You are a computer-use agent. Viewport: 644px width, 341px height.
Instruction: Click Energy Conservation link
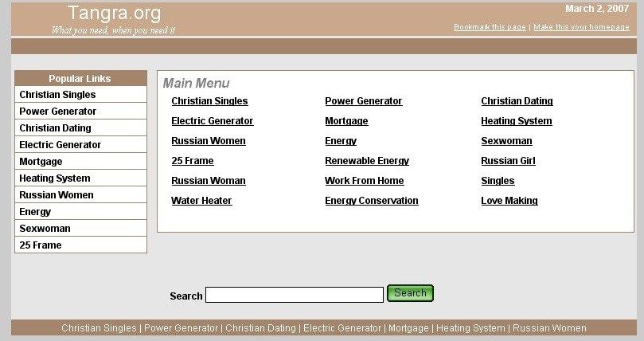tap(371, 201)
